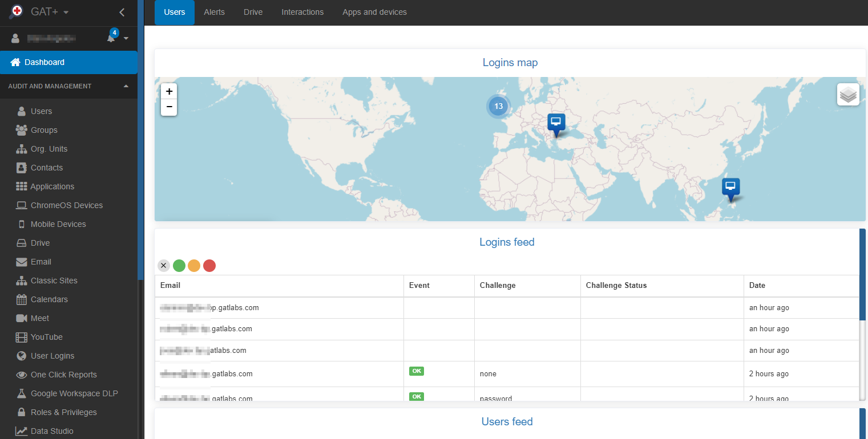Click the ChromeOS Devices laptop icon

pos(22,205)
